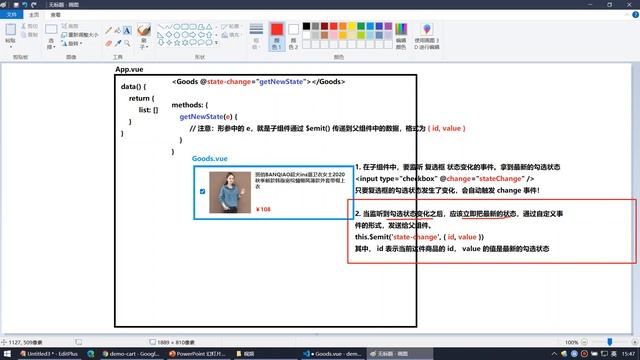This screenshot has width=640, height=360.
Task: Show hidden system tray icons chevron
Action: tap(554, 354)
